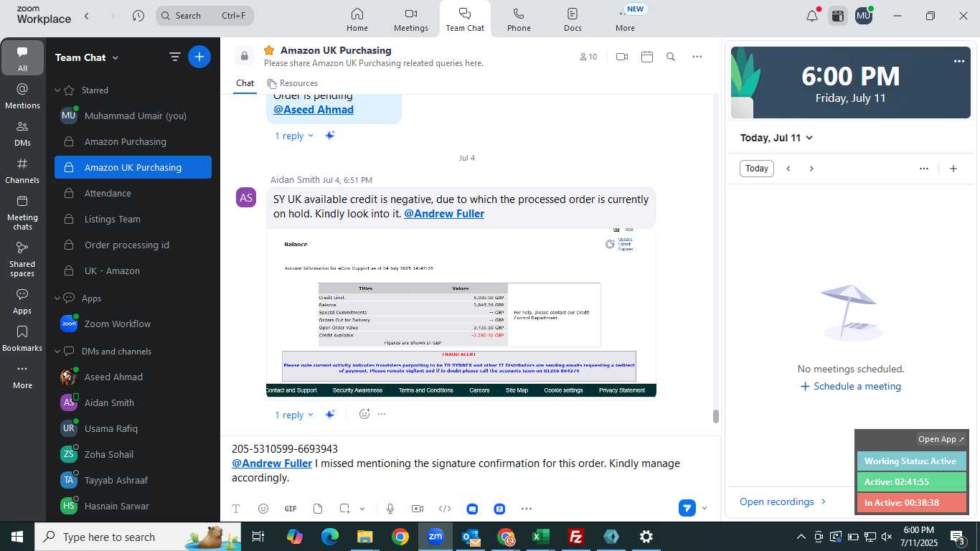This screenshot has height=551, width=980.
Task: Expand Today, Jul 11 date dropdown
Action: (x=777, y=138)
